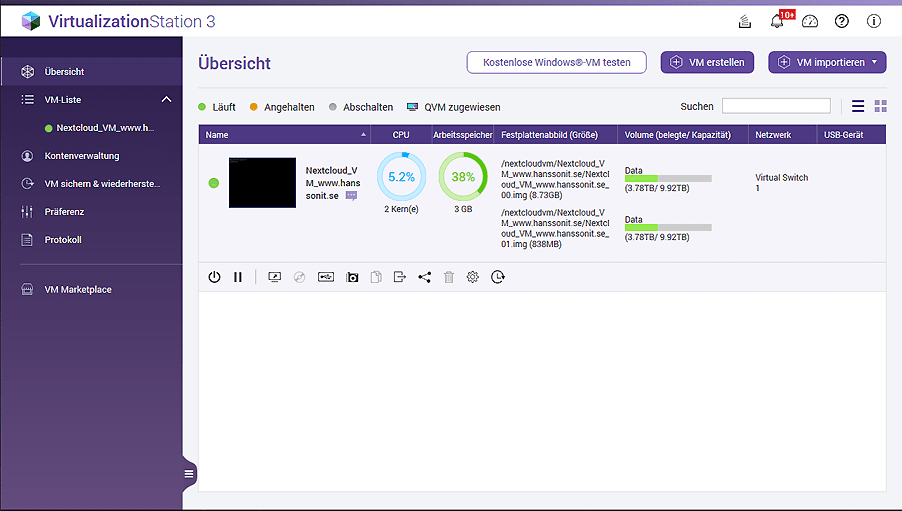Click the VM backup schedule clock icon
The image size is (902, 511).
[x=498, y=277]
